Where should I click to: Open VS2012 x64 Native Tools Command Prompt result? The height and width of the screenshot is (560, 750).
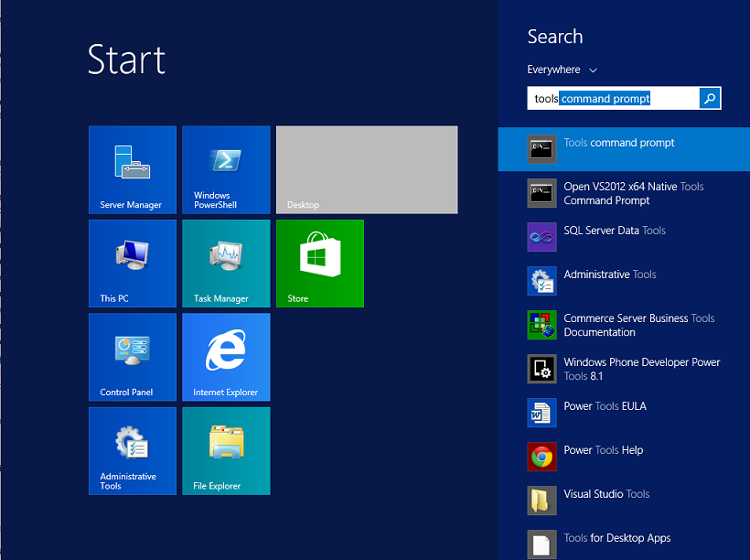[633, 193]
